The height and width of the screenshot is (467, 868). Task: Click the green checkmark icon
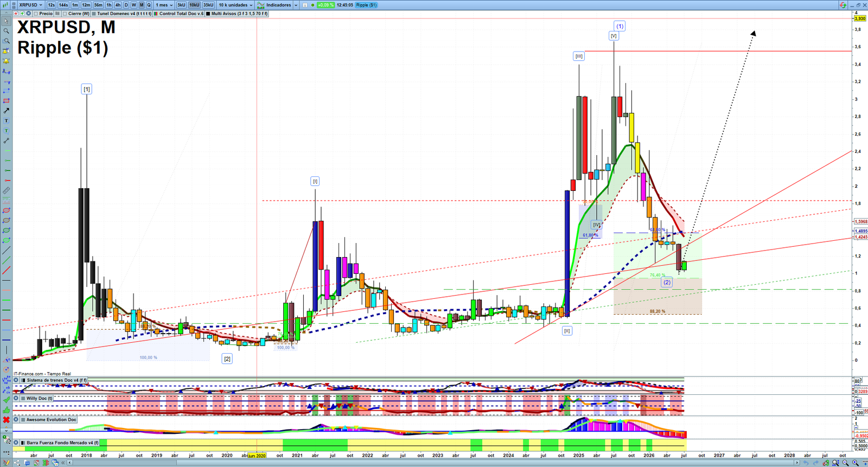point(6,400)
